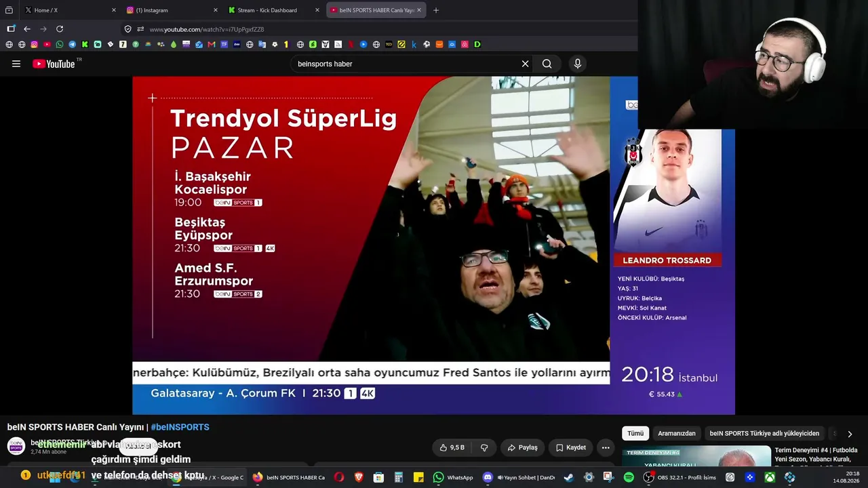
Task: Clear the YouTube search box text
Action: tap(525, 64)
